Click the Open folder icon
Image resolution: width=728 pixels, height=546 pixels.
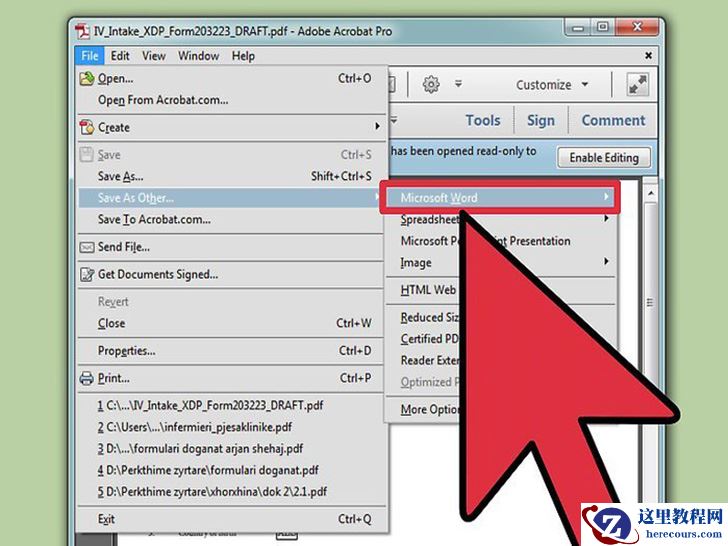(86, 78)
